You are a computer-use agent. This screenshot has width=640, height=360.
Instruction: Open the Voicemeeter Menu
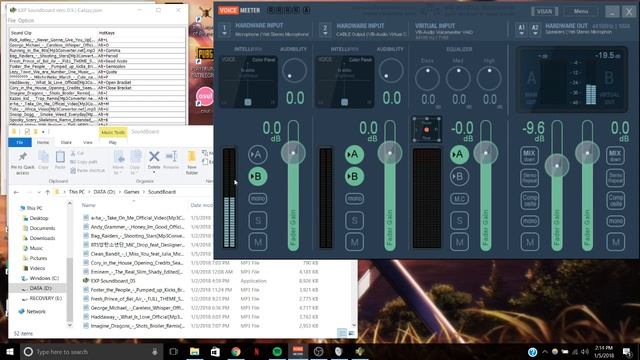click(x=581, y=11)
